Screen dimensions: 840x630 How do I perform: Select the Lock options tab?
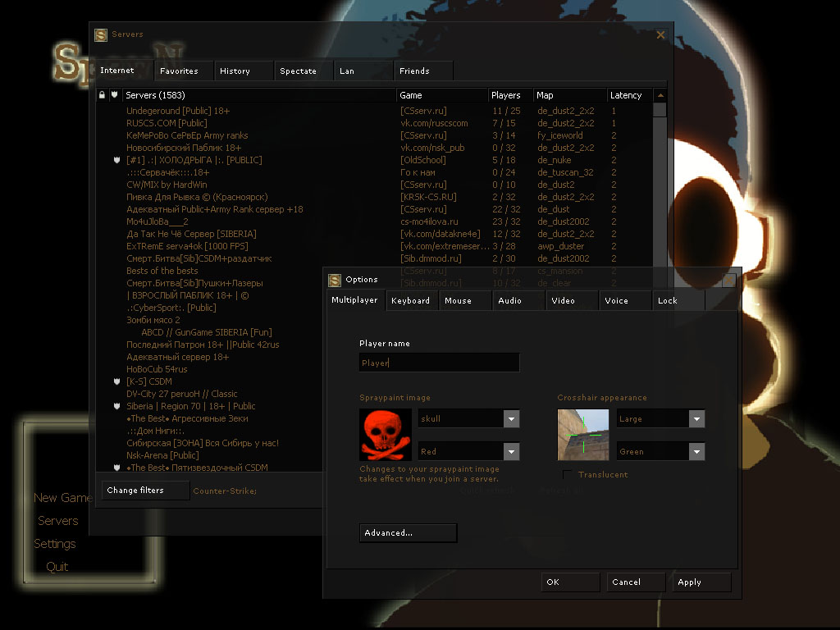pyautogui.click(x=678, y=300)
